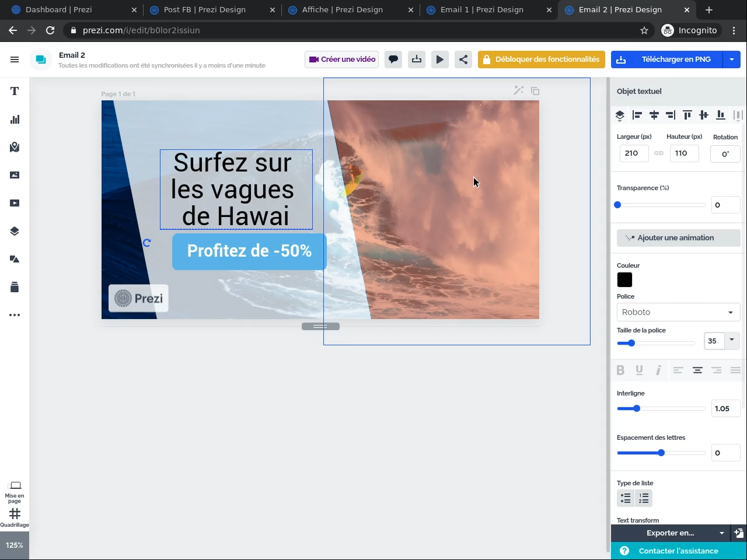Open the images panel in sidebar

coord(15,175)
